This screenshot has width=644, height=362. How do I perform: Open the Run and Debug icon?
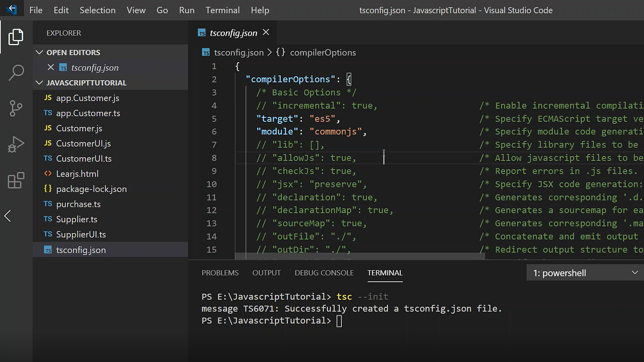(x=16, y=144)
